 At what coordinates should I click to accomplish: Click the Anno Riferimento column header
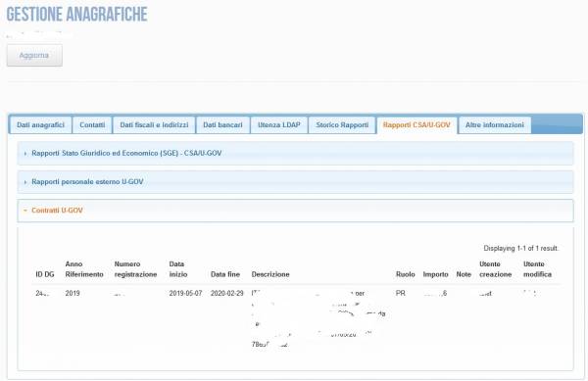point(84,269)
